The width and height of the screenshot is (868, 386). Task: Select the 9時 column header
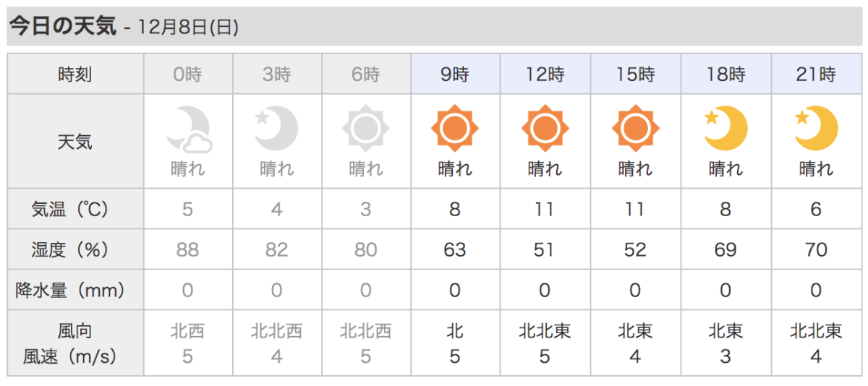(x=455, y=74)
